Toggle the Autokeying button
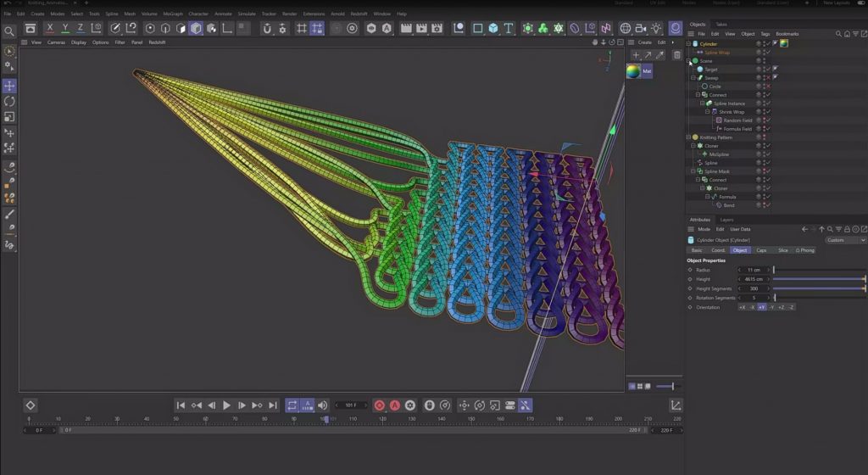Viewport: 868px width, 475px height. pyautogui.click(x=395, y=405)
